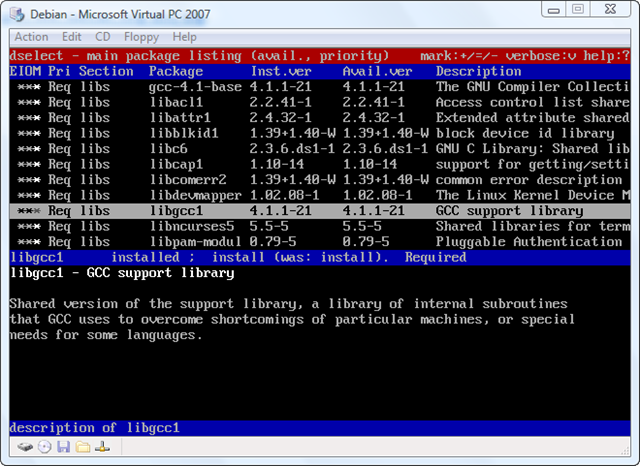Image resolution: width=640 pixels, height=466 pixels.
Task: Click the 'help:?' hint text
Action: coord(607,56)
